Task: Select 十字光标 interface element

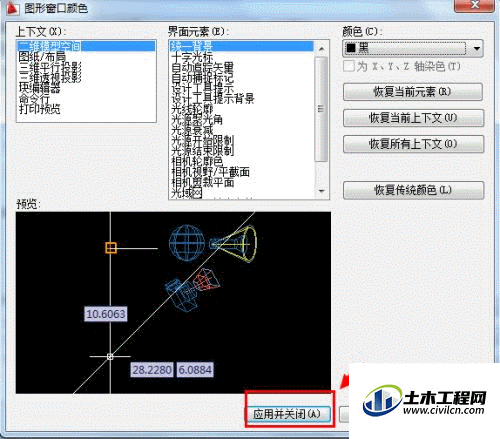Action: (192, 57)
